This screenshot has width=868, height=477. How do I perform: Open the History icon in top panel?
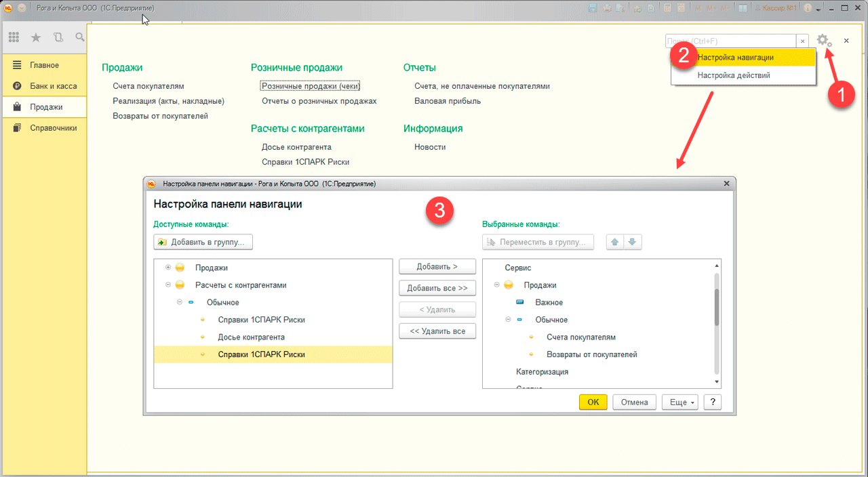click(58, 37)
